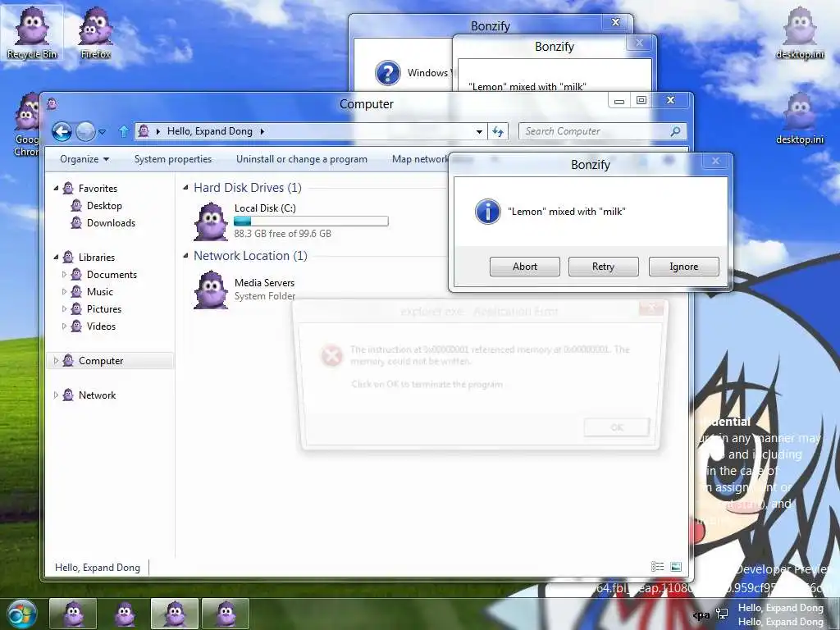Click Retry in Bonzify dialog
840x630 pixels.
pos(603,267)
